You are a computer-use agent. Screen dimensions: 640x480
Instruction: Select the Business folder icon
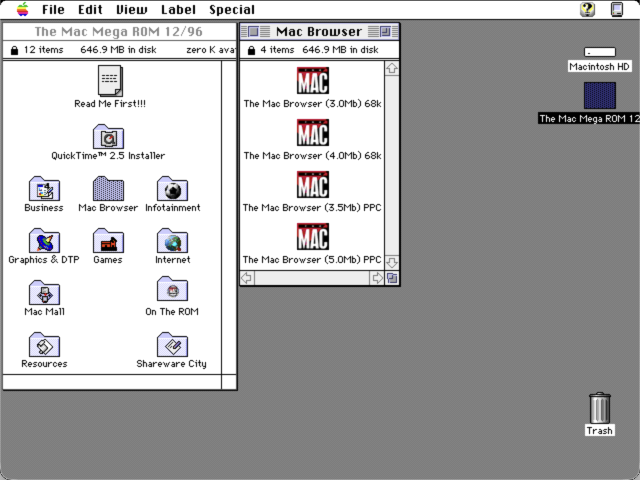click(44, 188)
